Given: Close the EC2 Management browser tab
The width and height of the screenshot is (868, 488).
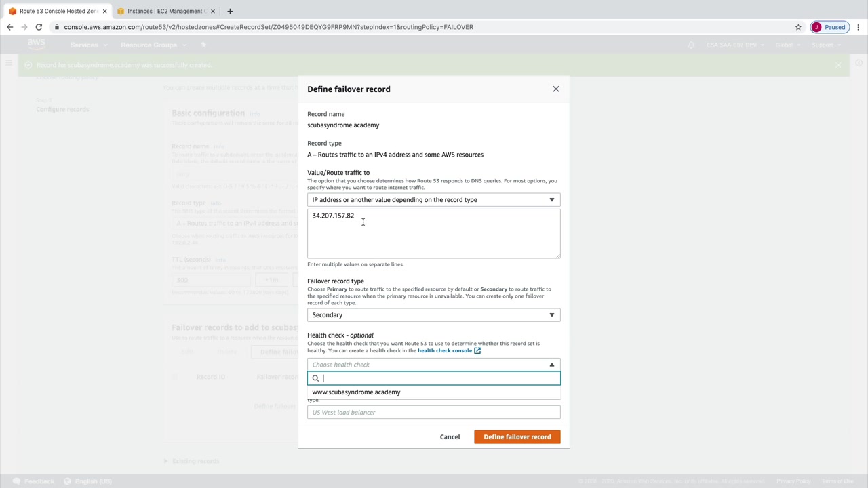Looking at the screenshot, I should click(213, 11).
